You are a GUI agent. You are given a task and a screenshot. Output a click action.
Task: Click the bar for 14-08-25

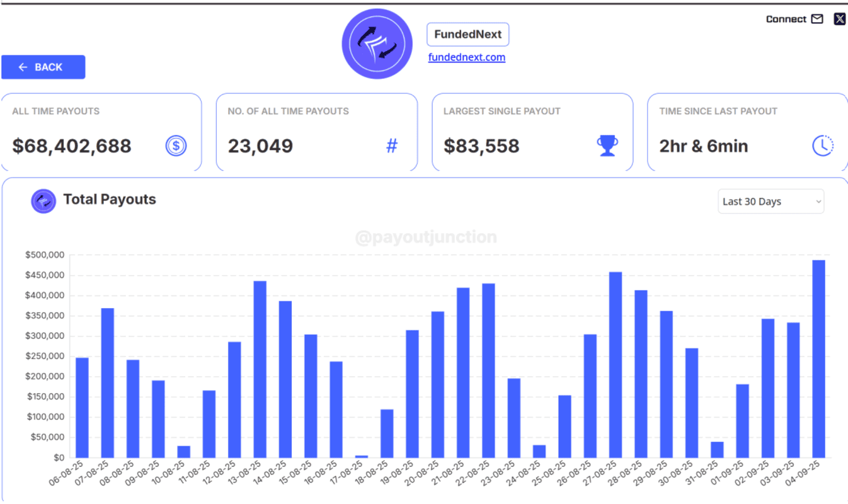[x=285, y=379]
